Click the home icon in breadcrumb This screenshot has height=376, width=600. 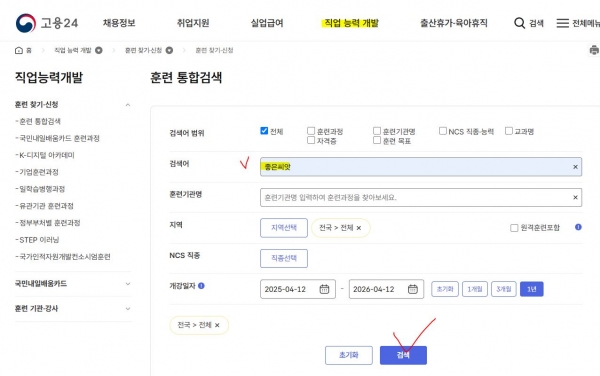pyautogui.click(x=19, y=50)
